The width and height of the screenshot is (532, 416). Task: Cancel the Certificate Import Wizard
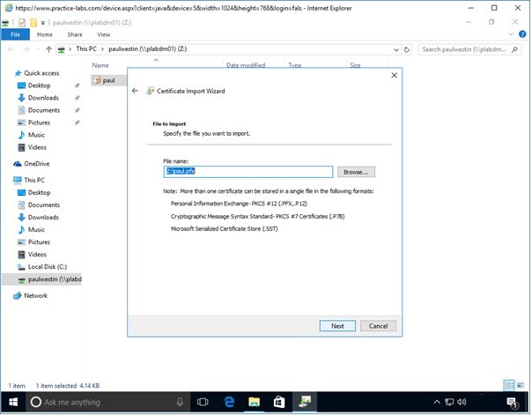[x=379, y=325]
